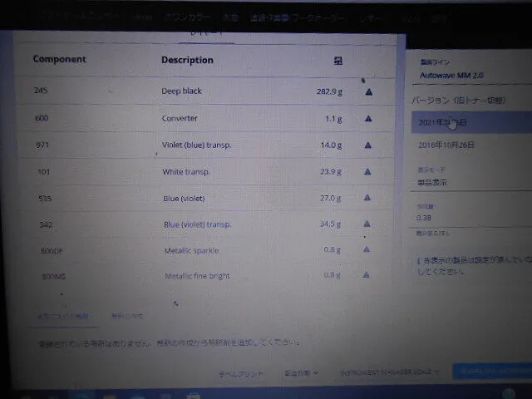
Task: Switch to the second tab below the component table
Action: [x=127, y=316]
